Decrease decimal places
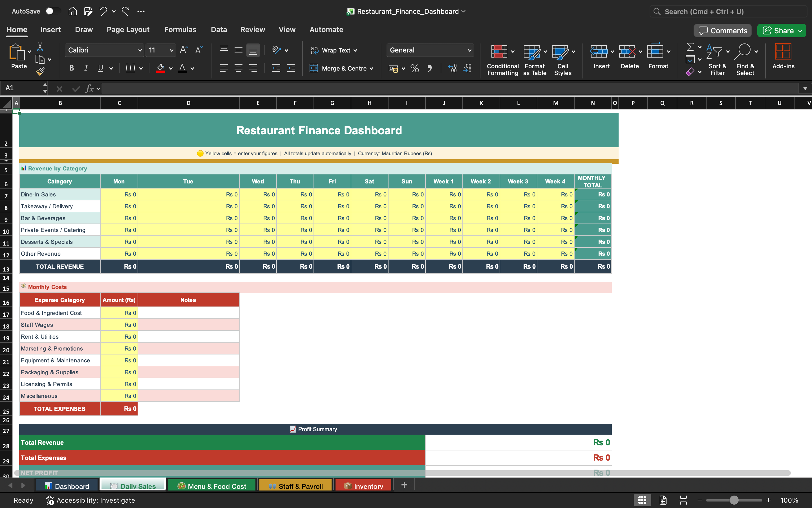Screen dimensions: 812x508 tap(467, 69)
